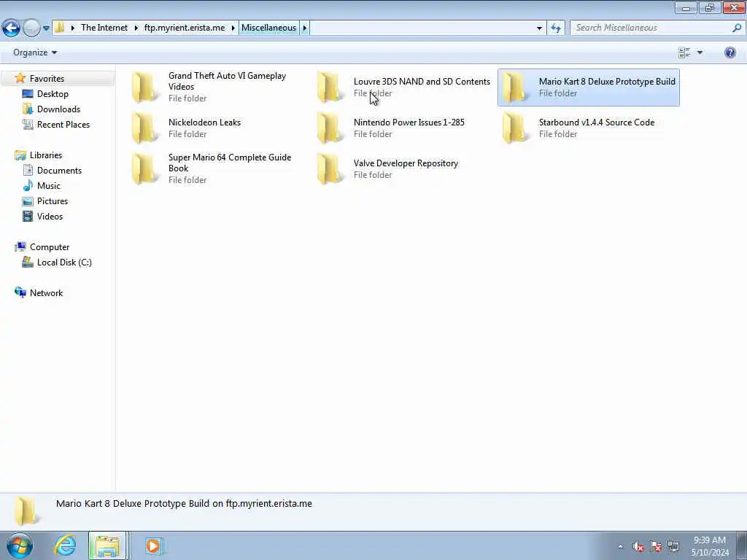Open Help with the question mark icon
This screenshot has height=560, width=747.
729,52
